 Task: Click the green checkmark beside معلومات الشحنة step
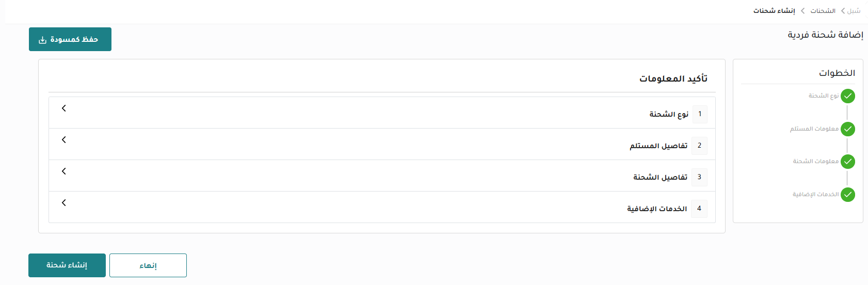pyautogui.click(x=847, y=162)
